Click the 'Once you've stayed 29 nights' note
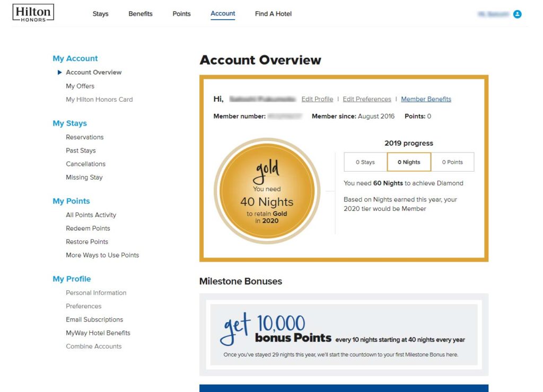The height and width of the screenshot is (392, 543). point(341,354)
